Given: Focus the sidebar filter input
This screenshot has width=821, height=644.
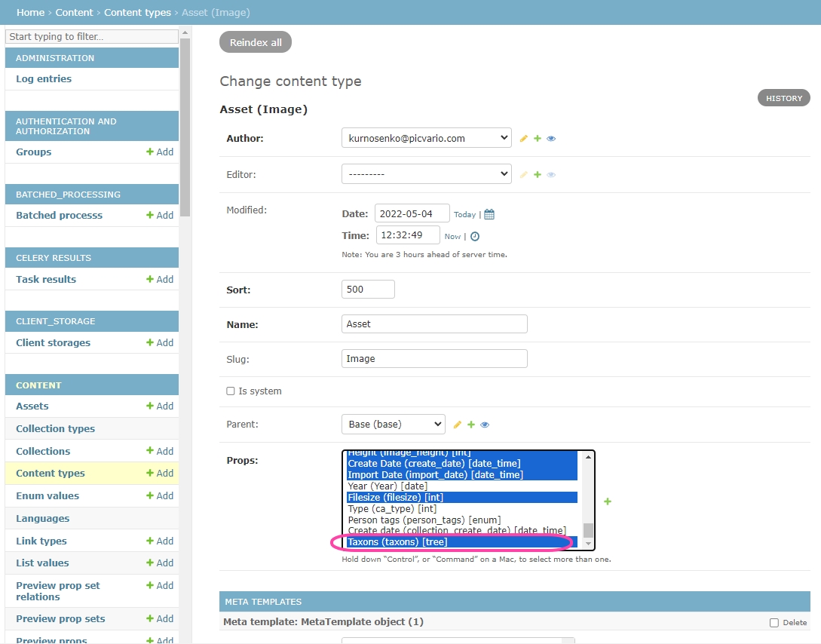Looking at the screenshot, I should [92, 37].
